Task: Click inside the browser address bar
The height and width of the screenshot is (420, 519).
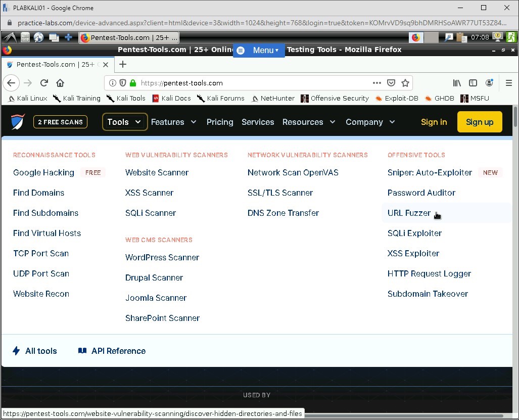Action: pyautogui.click(x=227, y=83)
